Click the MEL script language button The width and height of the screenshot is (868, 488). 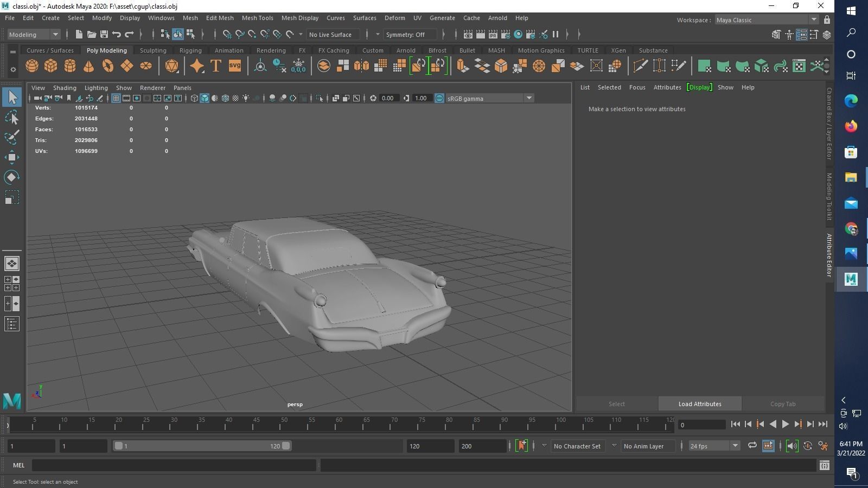tap(18, 465)
